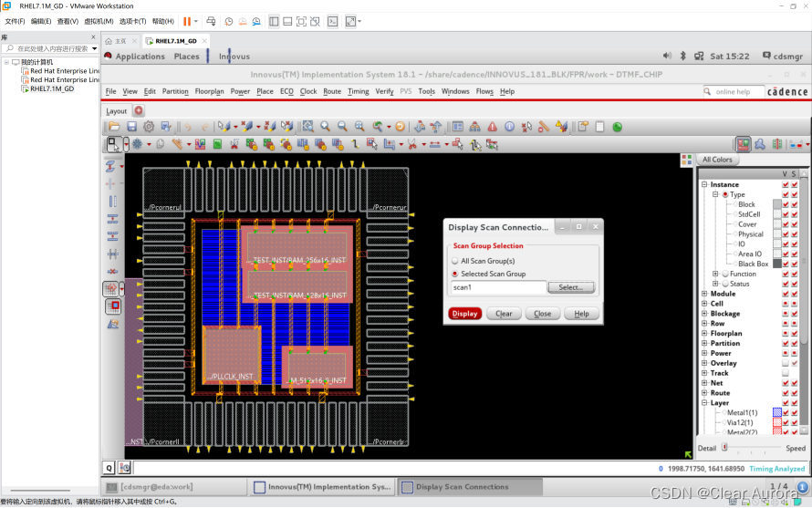Select Type radio under Instance

(x=725, y=194)
